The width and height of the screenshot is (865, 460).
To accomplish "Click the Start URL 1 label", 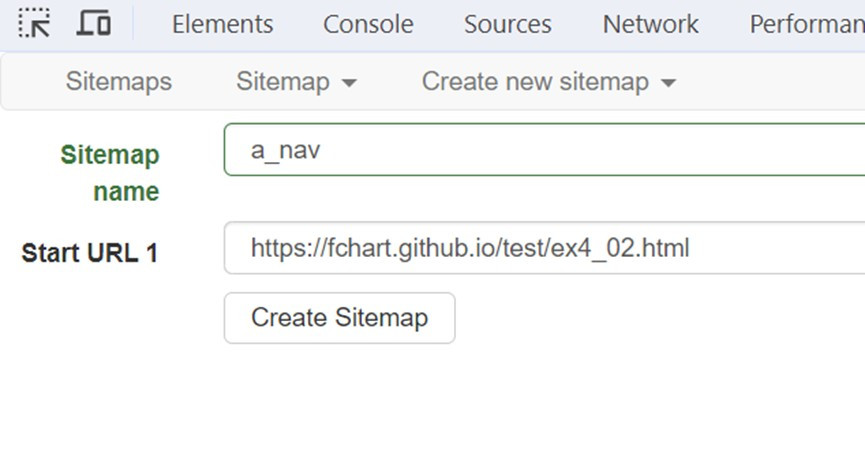I will click(89, 253).
